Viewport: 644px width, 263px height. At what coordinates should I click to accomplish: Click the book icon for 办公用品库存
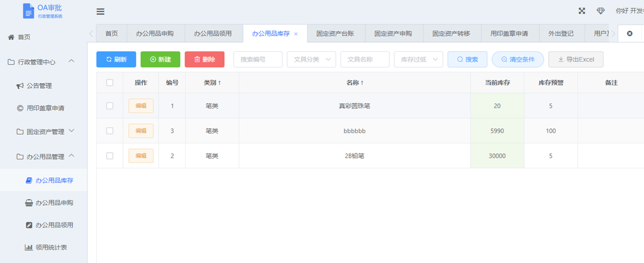pos(29,181)
